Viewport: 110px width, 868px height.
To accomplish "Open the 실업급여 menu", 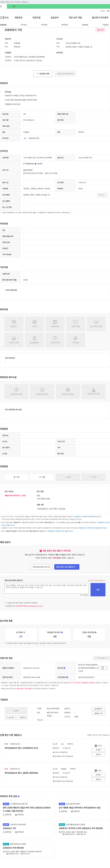I will click(x=55, y=17).
